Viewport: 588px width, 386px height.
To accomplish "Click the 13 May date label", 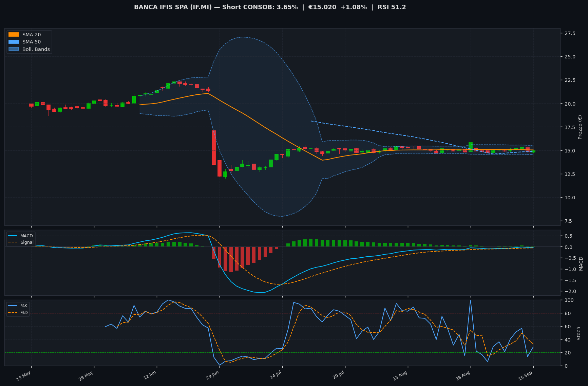I will [23, 376].
